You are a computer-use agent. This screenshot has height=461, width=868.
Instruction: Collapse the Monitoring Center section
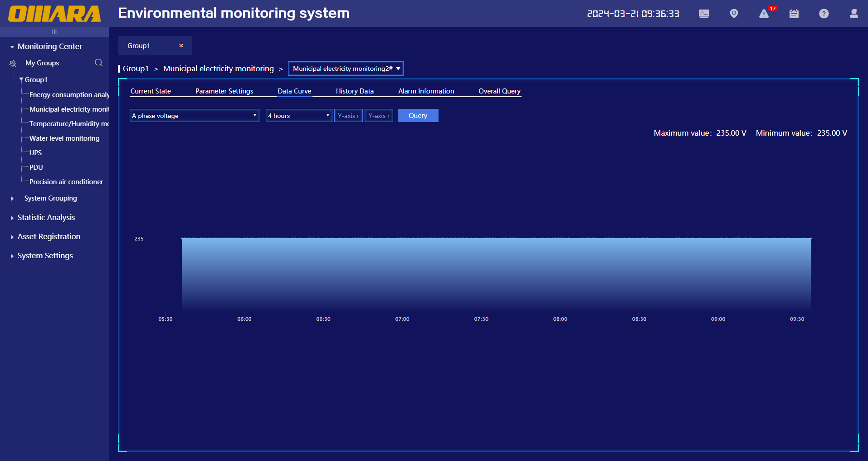tap(12, 47)
